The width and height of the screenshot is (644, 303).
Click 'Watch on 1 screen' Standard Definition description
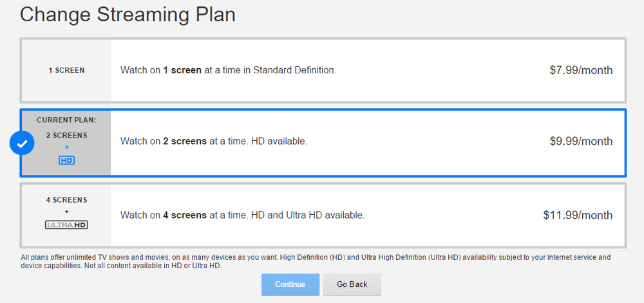pos(228,70)
